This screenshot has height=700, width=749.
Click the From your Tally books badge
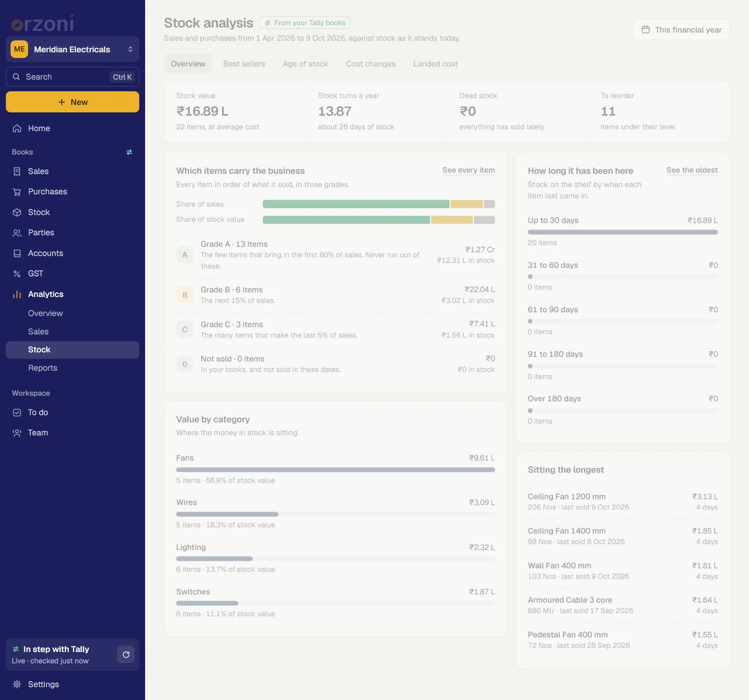[x=305, y=23]
